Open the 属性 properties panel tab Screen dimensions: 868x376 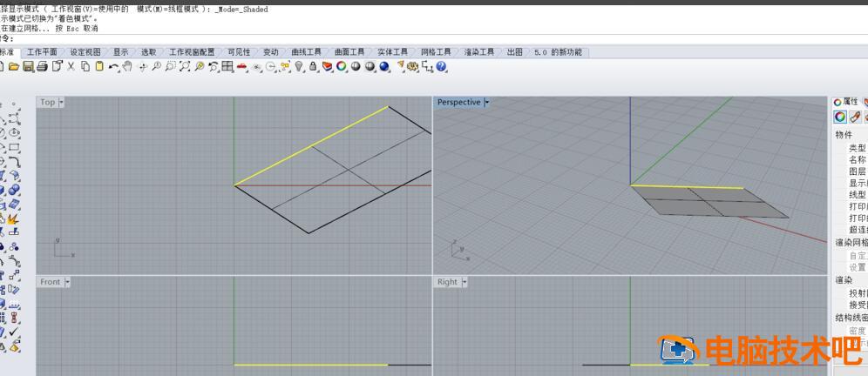[845, 103]
